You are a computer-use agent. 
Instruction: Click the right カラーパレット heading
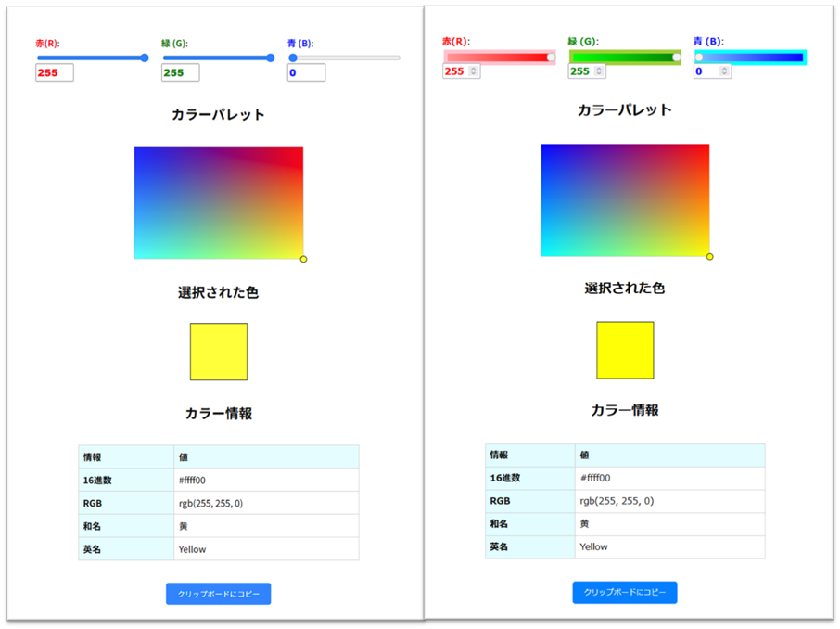625,109
